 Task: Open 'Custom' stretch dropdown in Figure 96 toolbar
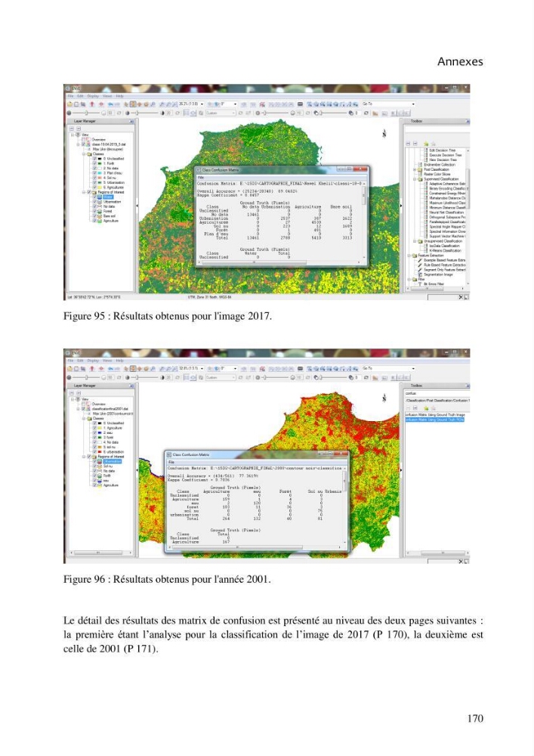234,377
